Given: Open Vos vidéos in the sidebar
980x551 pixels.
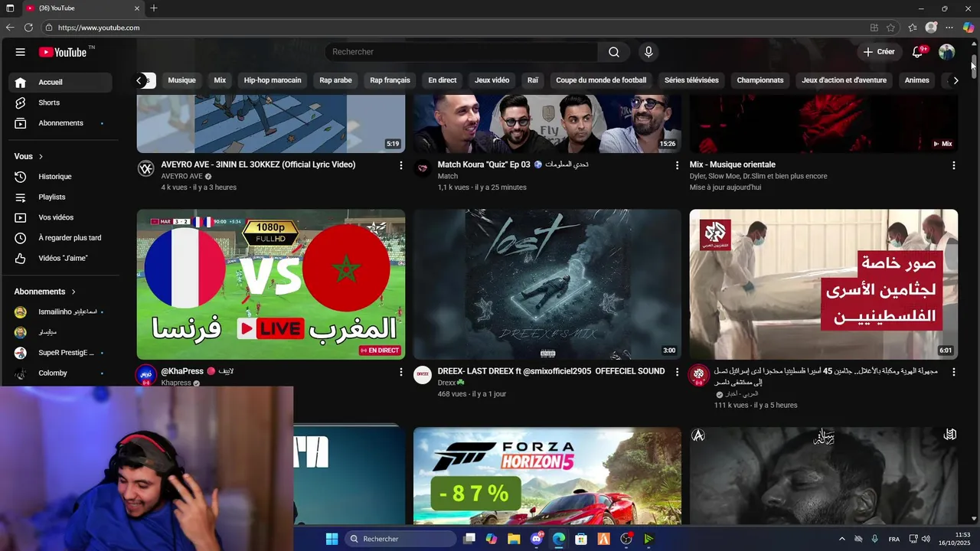Looking at the screenshot, I should point(61,217).
